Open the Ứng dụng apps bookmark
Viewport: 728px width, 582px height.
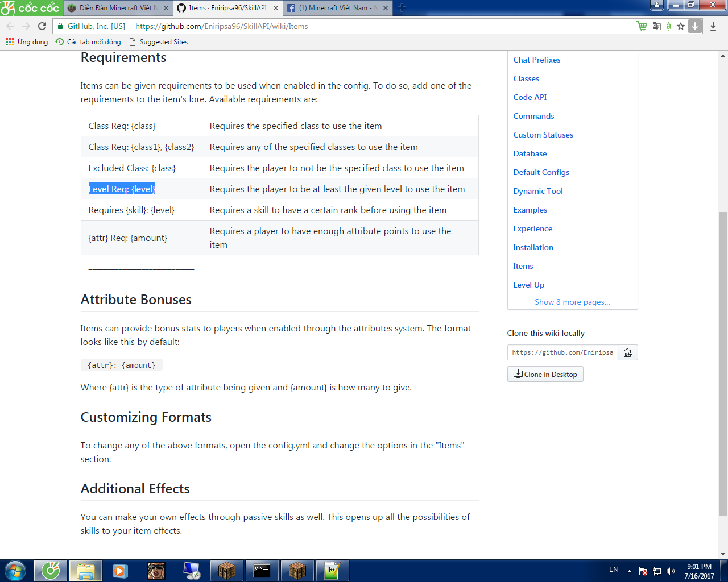coord(27,42)
